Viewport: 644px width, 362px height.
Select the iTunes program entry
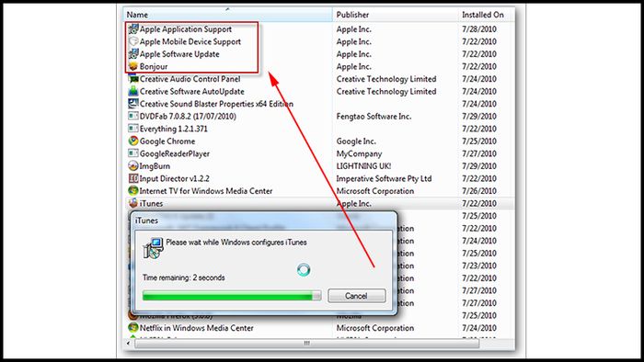tap(151, 203)
